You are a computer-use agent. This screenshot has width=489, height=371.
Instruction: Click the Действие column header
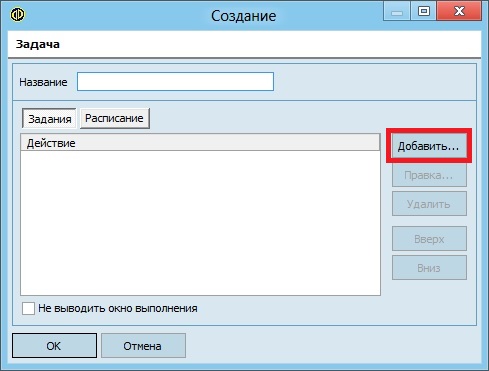[x=200, y=143]
